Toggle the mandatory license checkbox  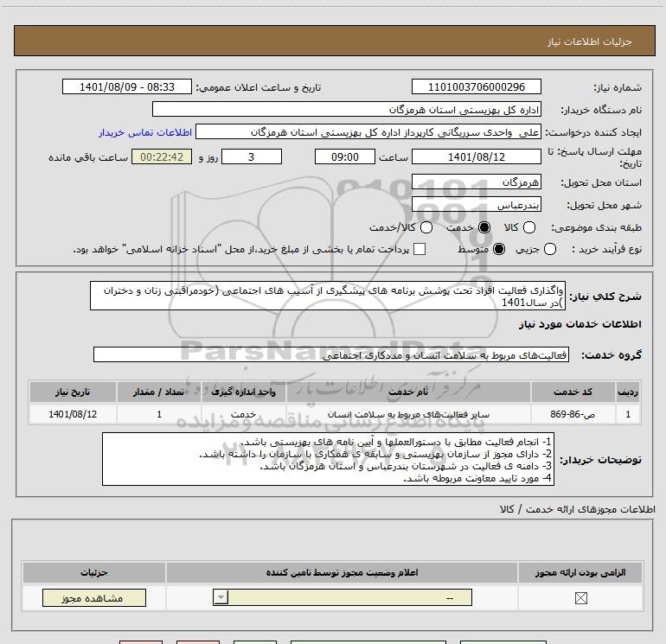click(x=580, y=598)
